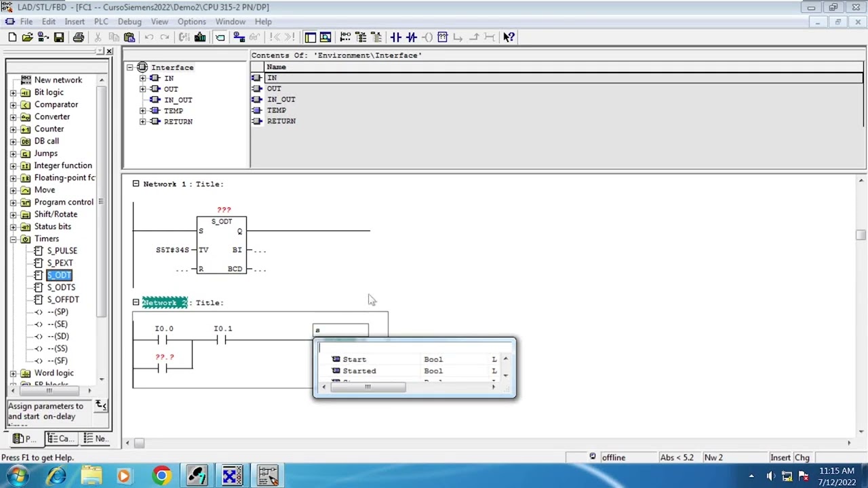
Task: Click the volume speaker tray icon
Action: [770, 476]
